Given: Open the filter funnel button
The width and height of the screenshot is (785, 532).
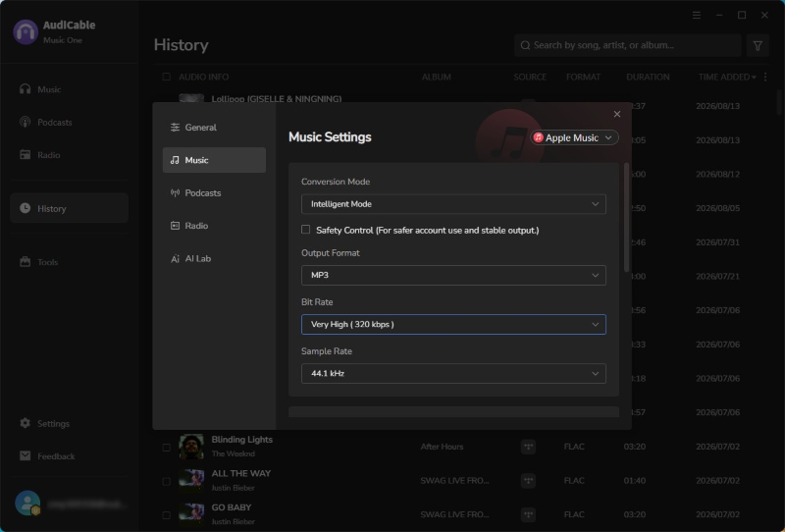Looking at the screenshot, I should coord(758,45).
